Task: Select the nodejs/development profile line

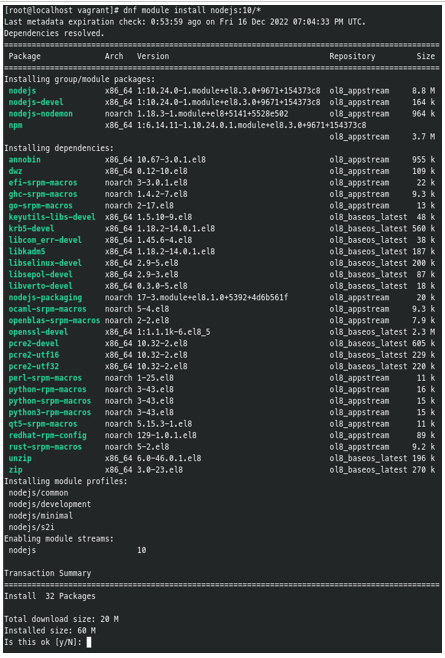Action: coord(50,504)
